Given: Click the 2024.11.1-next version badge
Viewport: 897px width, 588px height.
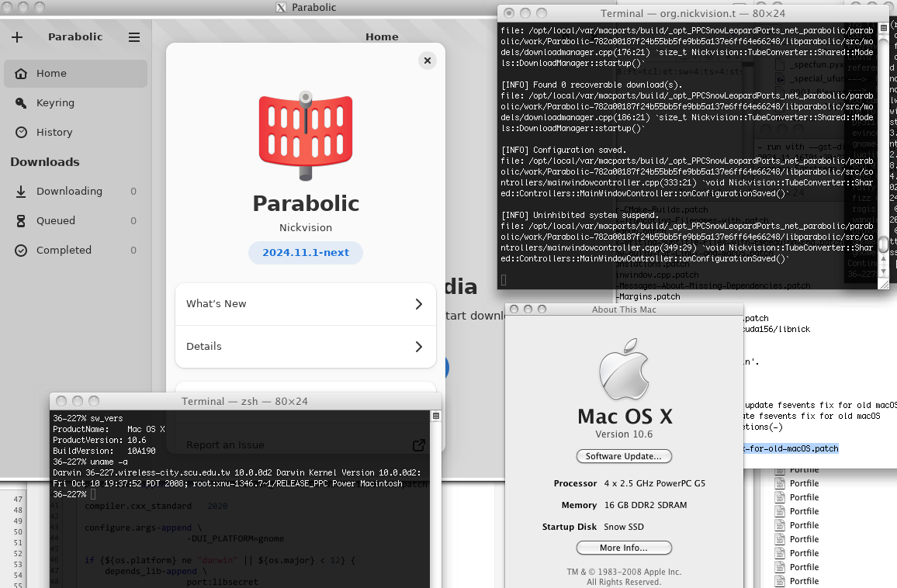Looking at the screenshot, I should pos(306,253).
